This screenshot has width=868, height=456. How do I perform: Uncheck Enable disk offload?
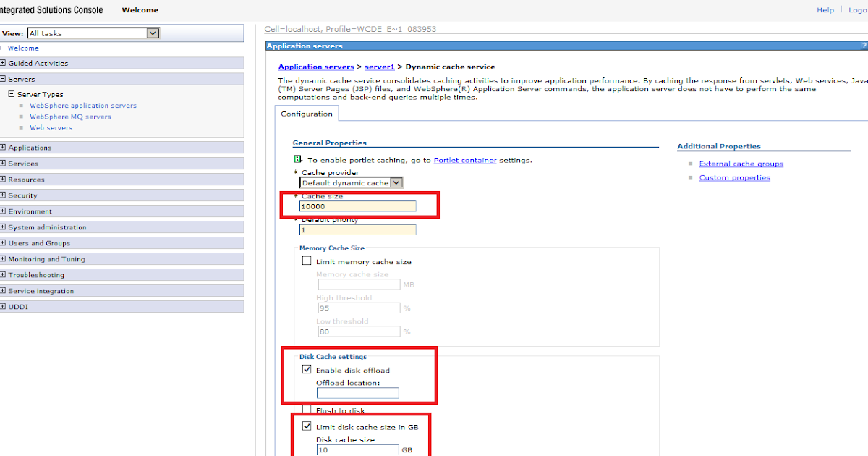click(307, 370)
